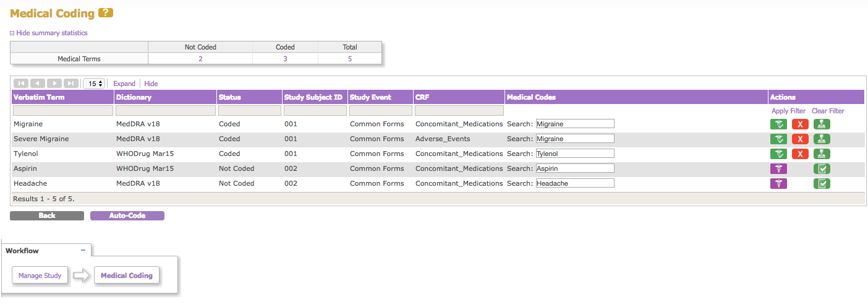Go to the first page of results
868x304 pixels.
[20, 84]
